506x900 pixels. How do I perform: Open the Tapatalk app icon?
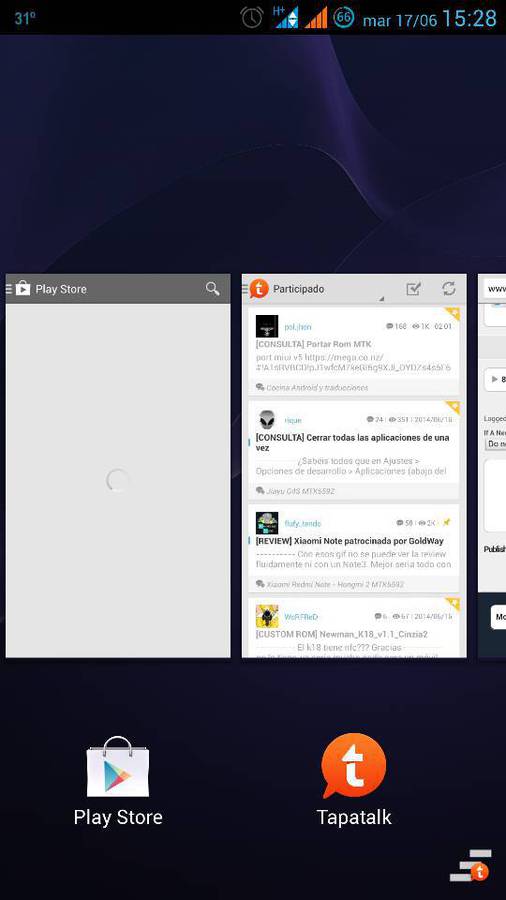[353, 766]
